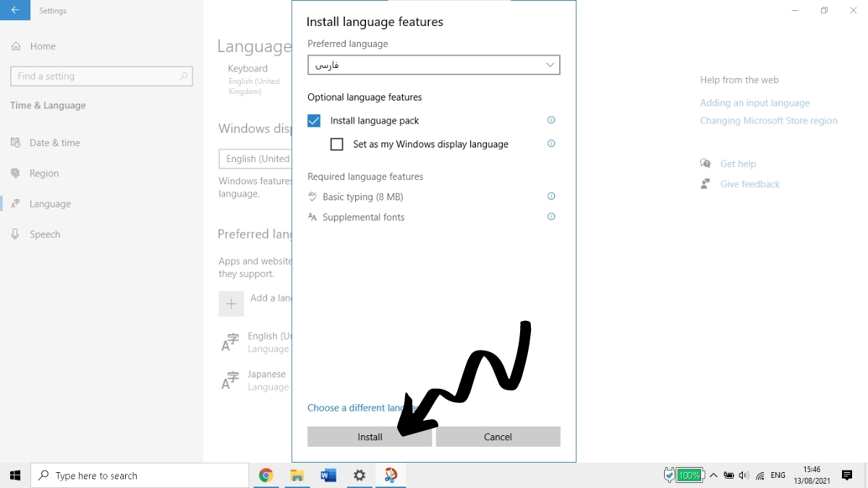
Task: Uncheck Install language pack
Action: (x=313, y=120)
